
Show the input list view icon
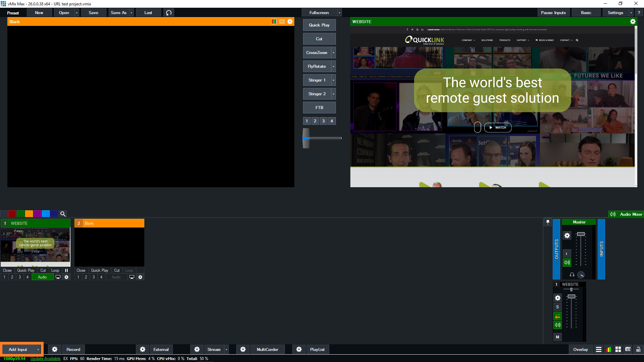(x=598, y=349)
